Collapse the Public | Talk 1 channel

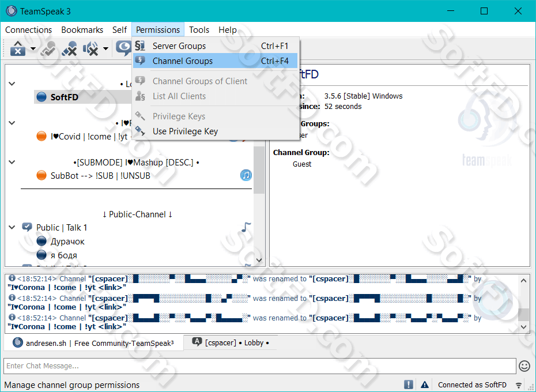[x=12, y=228]
